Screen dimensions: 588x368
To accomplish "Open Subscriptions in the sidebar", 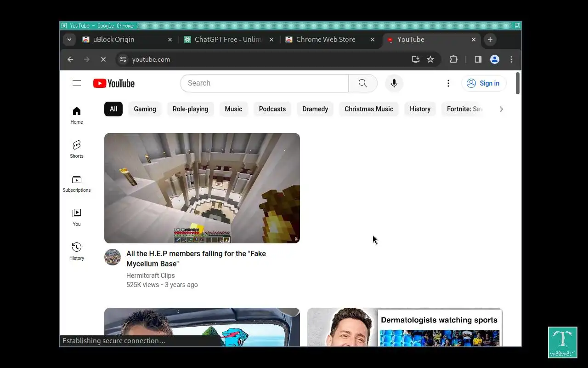I will (77, 183).
